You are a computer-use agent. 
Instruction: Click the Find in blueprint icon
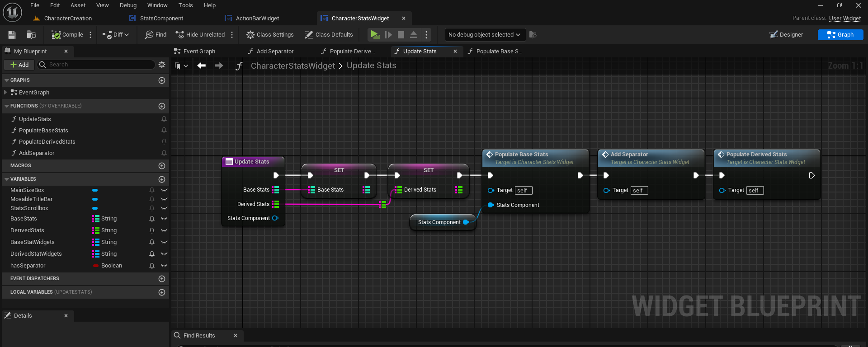pyautogui.click(x=156, y=35)
